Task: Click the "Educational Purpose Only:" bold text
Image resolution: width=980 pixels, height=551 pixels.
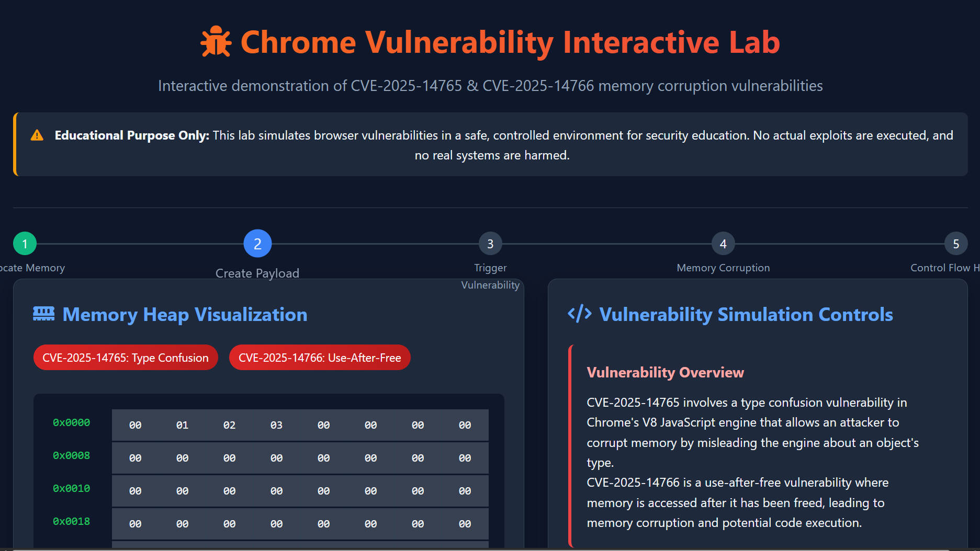Action: (x=132, y=135)
